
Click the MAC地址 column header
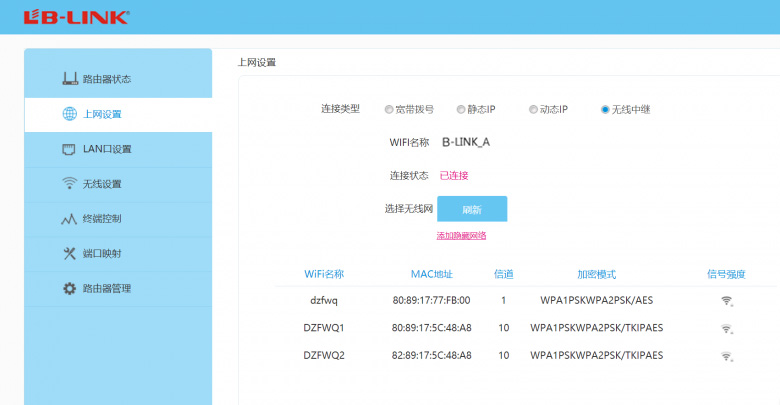coord(432,274)
